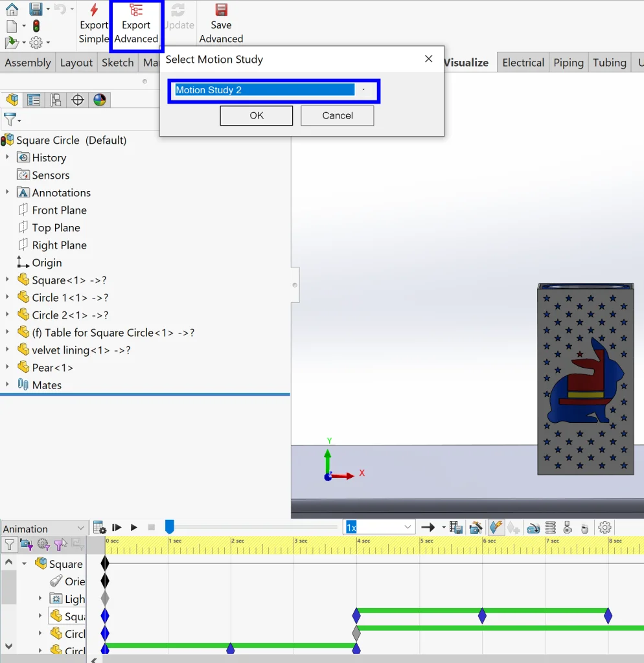Click Play from Start button
The image size is (644, 663).
point(117,527)
